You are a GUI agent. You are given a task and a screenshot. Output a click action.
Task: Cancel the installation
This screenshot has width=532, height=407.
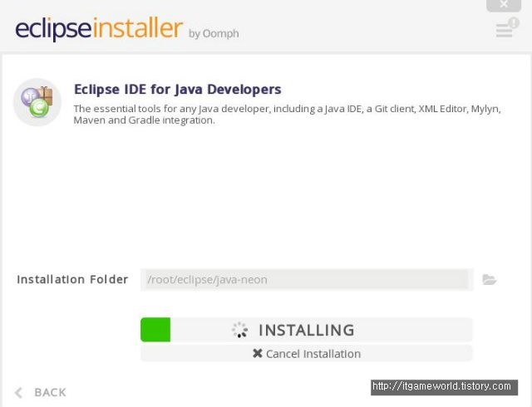(x=307, y=354)
